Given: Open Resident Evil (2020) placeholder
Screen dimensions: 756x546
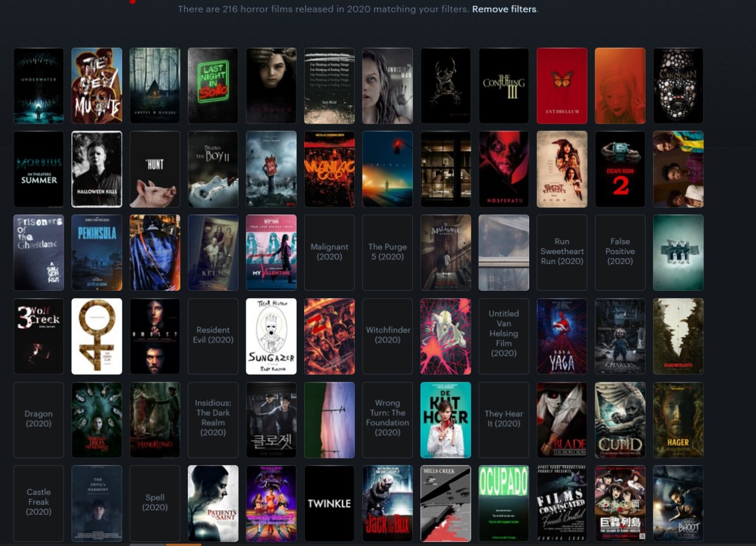Looking at the screenshot, I should click(213, 336).
